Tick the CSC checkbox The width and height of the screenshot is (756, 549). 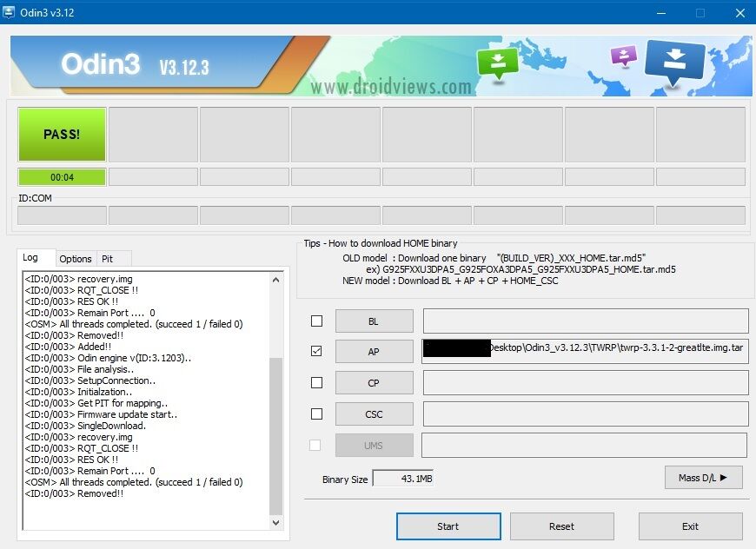pyautogui.click(x=317, y=414)
